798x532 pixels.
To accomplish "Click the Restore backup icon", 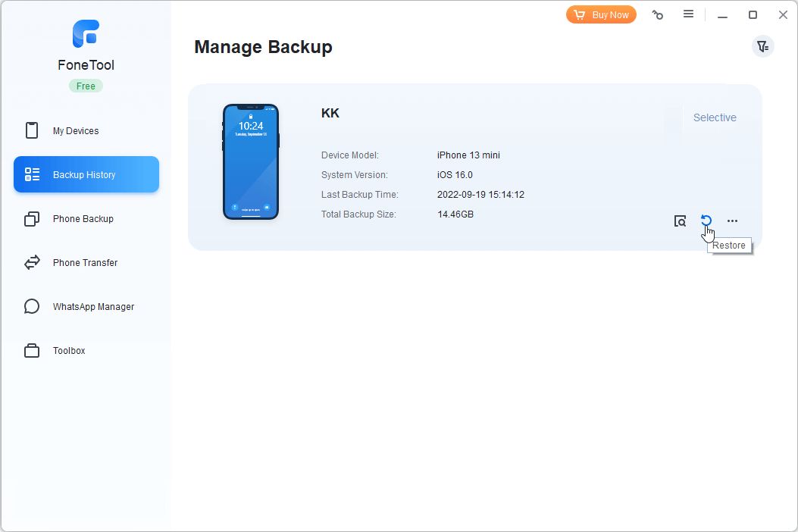I will (706, 221).
